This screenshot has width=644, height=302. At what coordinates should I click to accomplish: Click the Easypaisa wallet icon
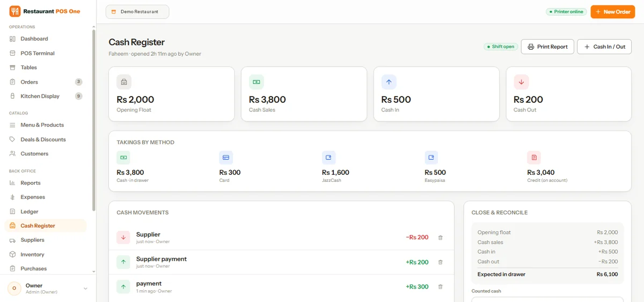[431, 158]
